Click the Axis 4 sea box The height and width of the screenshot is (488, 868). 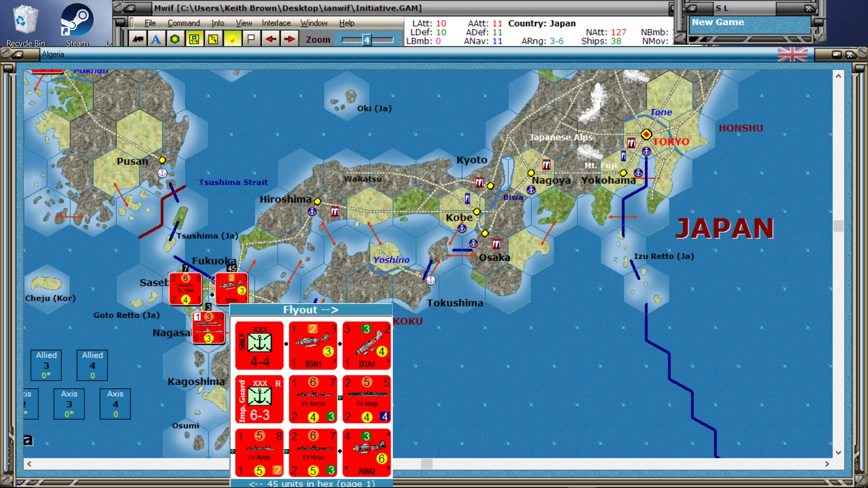[115, 404]
